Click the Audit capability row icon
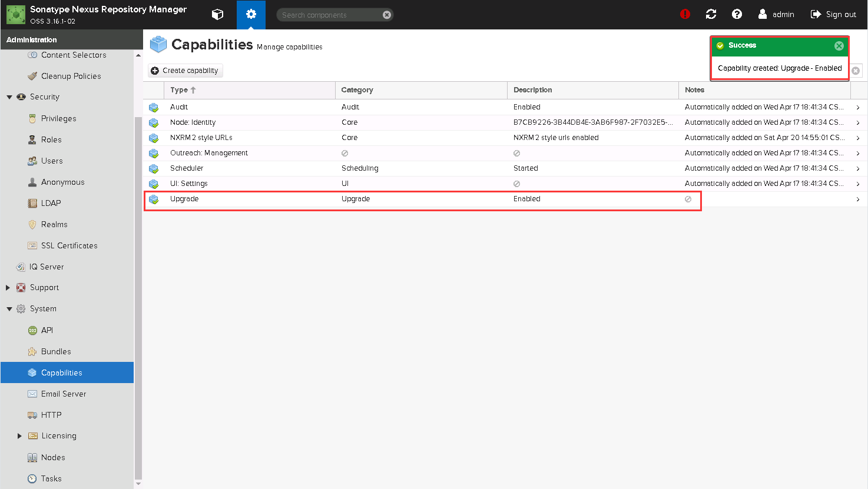Image resolution: width=868 pixels, height=489 pixels. pos(154,107)
